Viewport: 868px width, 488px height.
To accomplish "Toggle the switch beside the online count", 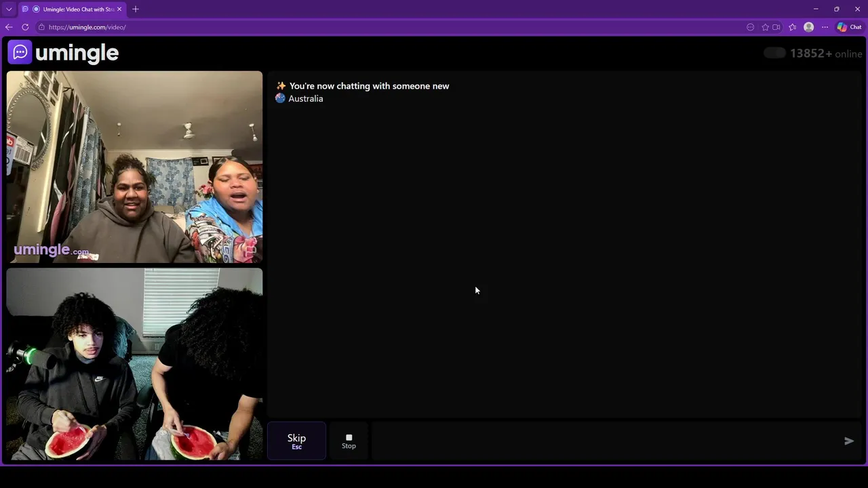I will click(x=774, y=53).
